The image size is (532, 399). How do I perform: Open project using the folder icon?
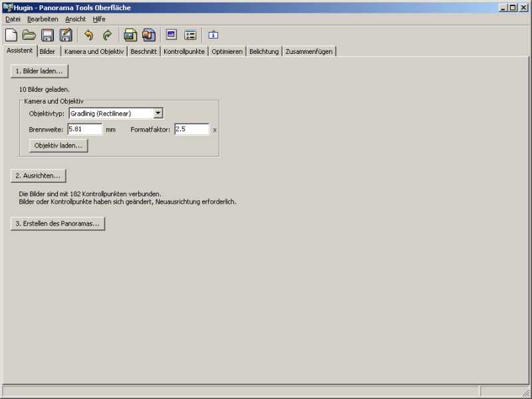[29, 35]
